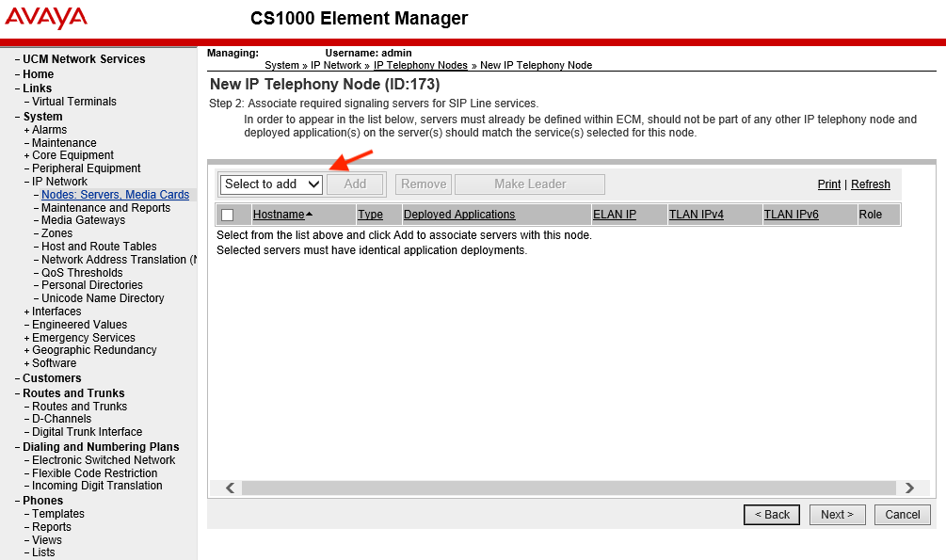Viewport: 946px width, 560px height.
Task: Open Lists under Phones
Action: click(x=43, y=552)
